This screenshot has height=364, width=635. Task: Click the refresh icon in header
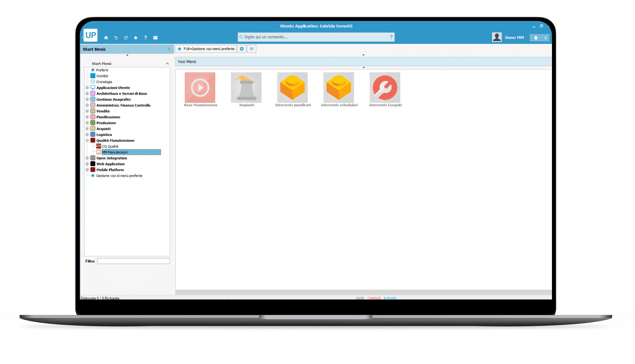(126, 38)
